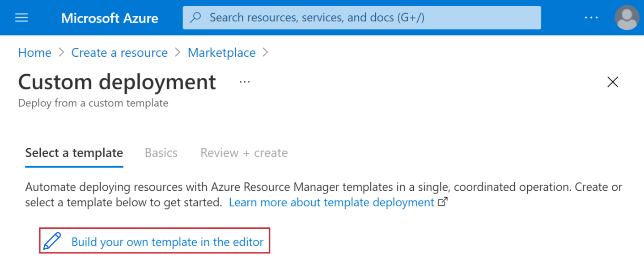Image resolution: width=644 pixels, height=260 pixels.
Task: Open the ellipsis menu in the top bar
Action: 591,17
